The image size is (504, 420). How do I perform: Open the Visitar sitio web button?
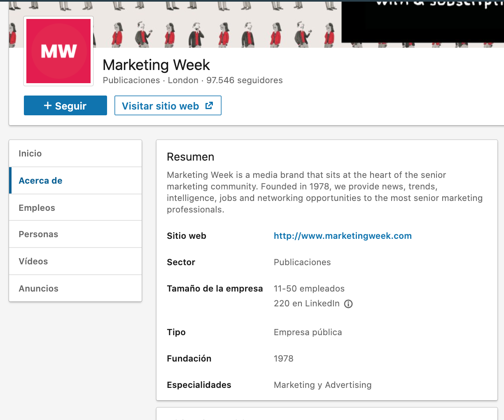tap(168, 105)
